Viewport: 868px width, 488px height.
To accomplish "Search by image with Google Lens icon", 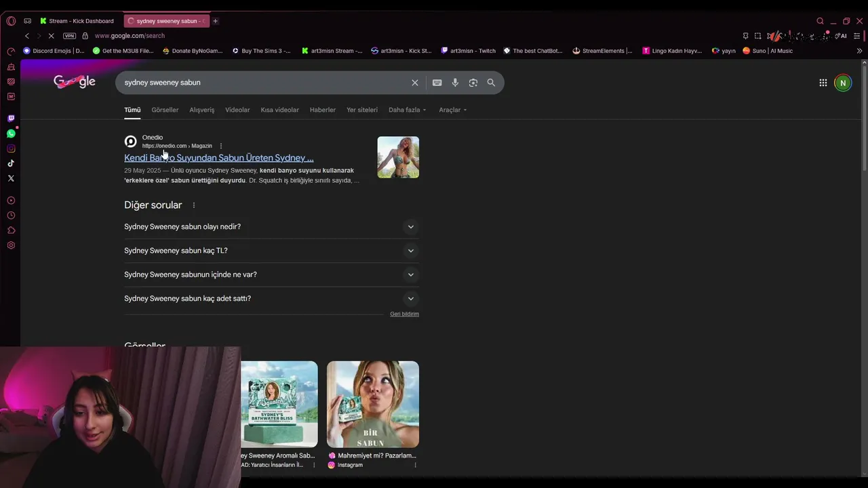I will pyautogui.click(x=473, y=83).
